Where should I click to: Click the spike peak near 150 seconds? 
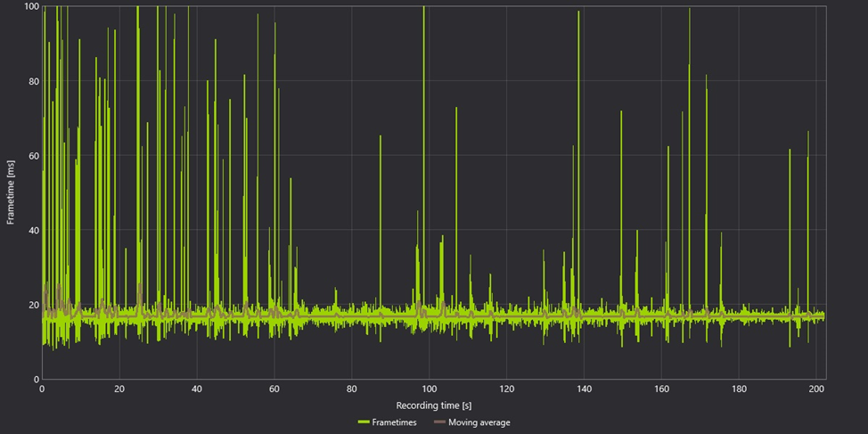coord(621,111)
